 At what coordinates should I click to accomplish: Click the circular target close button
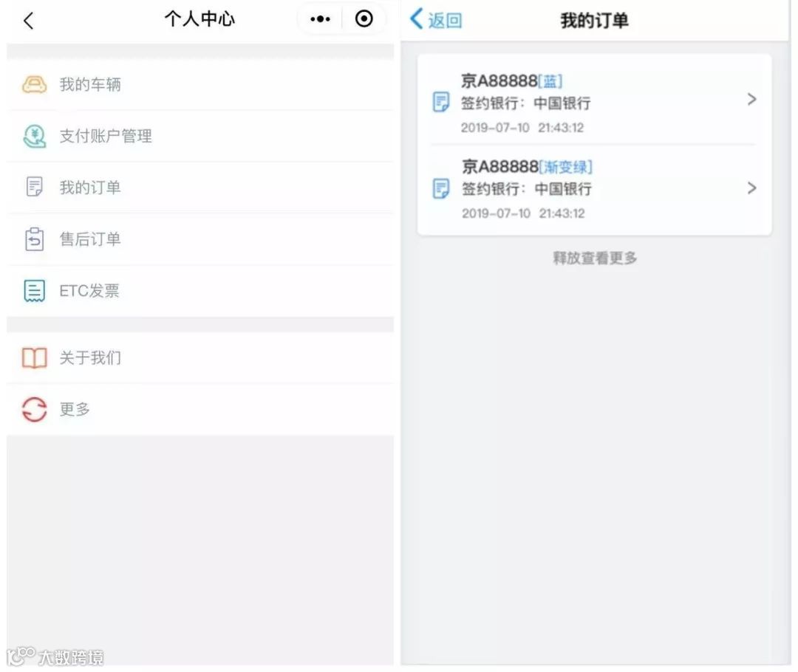(x=364, y=19)
